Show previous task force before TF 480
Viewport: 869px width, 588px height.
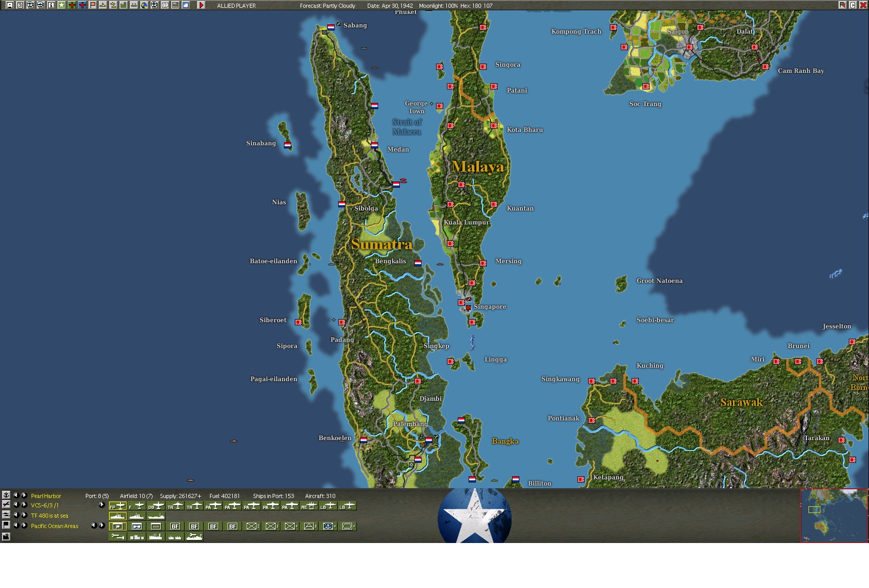click(16, 515)
